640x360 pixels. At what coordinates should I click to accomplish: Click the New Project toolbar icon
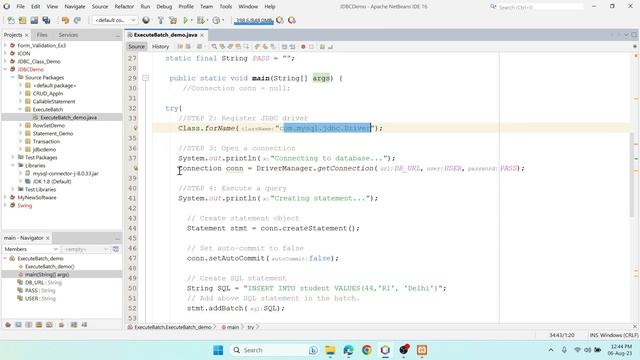pyautogui.click(x=22, y=20)
